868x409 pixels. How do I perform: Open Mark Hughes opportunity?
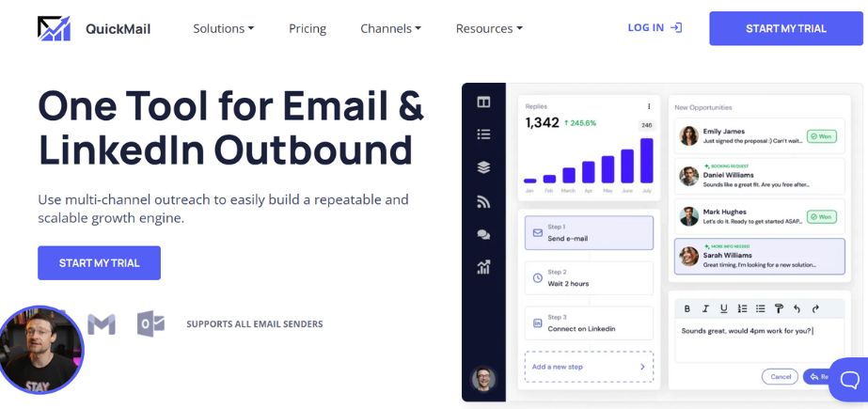coord(760,216)
